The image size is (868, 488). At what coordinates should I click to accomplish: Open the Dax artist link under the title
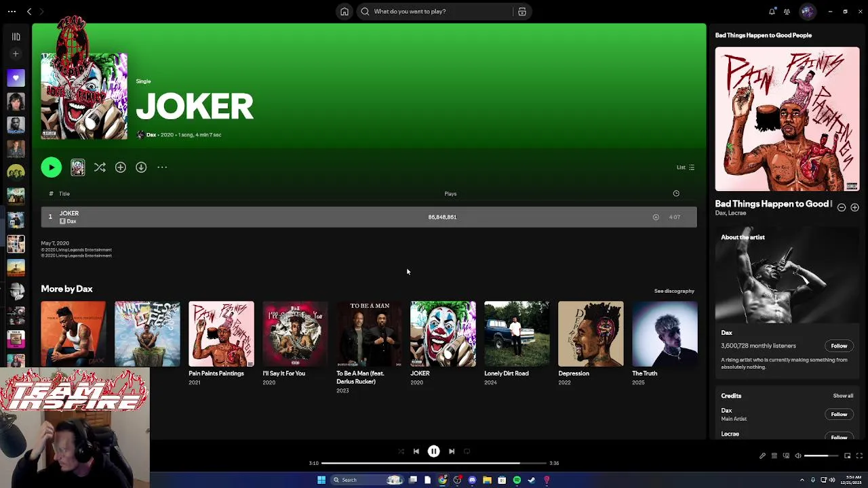tap(151, 135)
